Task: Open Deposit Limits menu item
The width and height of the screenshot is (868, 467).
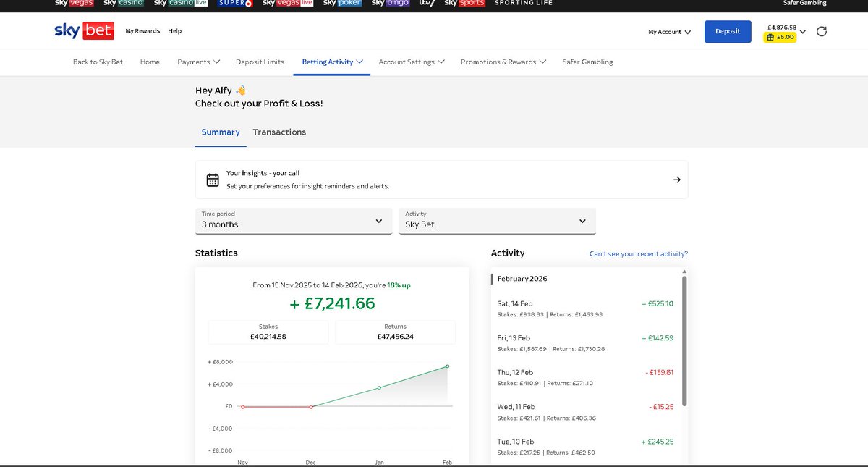Action: coord(260,62)
